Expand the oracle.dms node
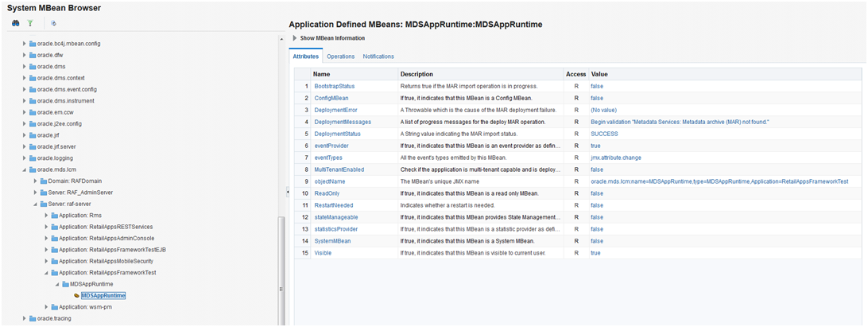868x327 pixels. 24,67
